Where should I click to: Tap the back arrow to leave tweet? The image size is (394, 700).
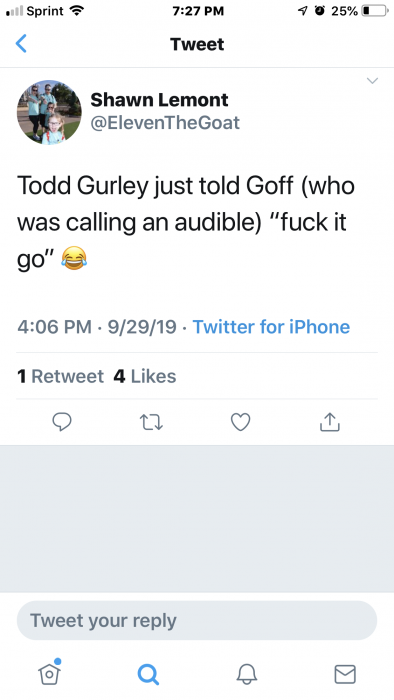tap(21, 44)
